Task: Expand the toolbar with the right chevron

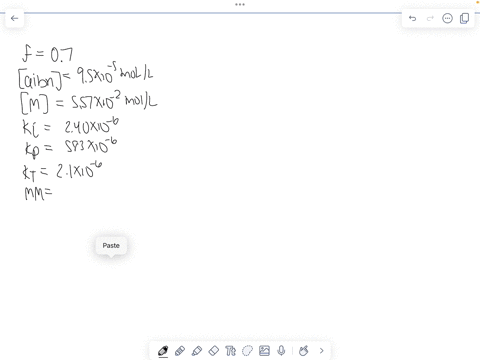Action: coord(322,351)
